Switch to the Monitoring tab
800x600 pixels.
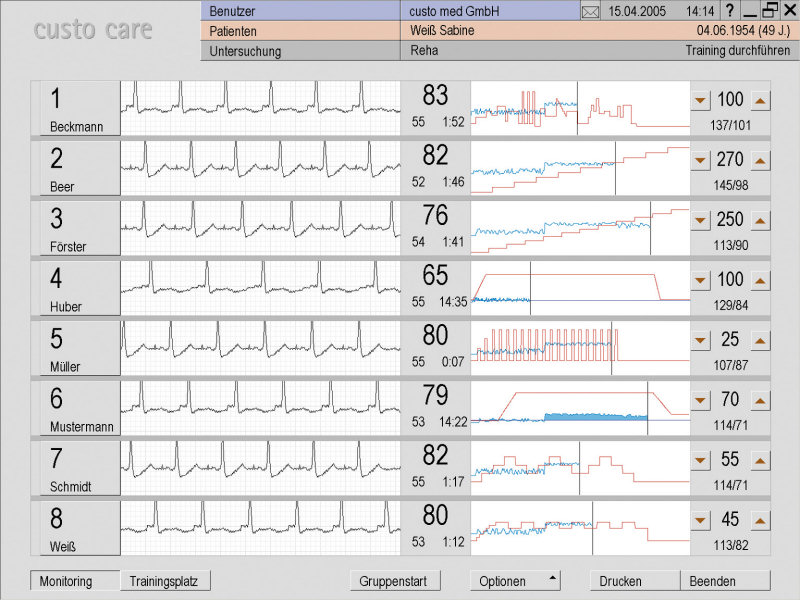75,581
